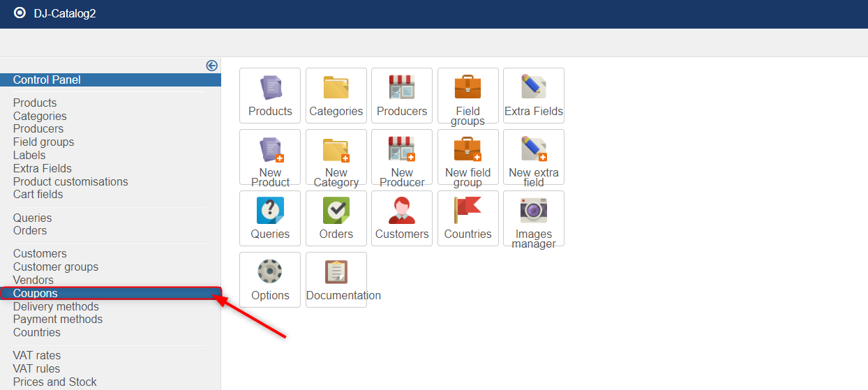The height and width of the screenshot is (390, 868).
Task: Open Products in the sidebar menu
Action: point(35,103)
